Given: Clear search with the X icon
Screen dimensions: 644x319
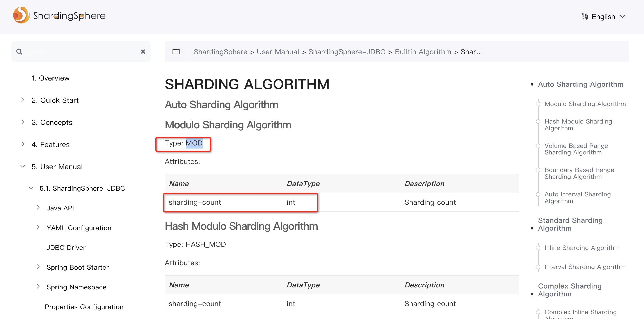Looking at the screenshot, I should [143, 52].
